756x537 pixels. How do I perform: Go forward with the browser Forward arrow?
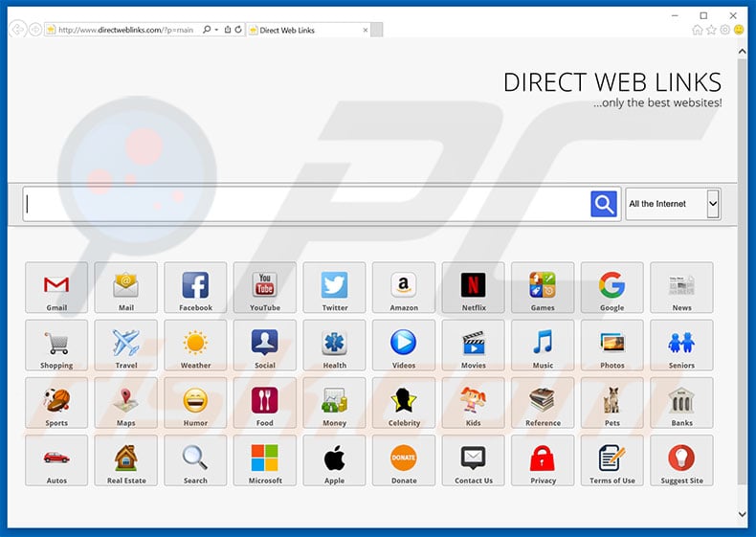coord(35,30)
